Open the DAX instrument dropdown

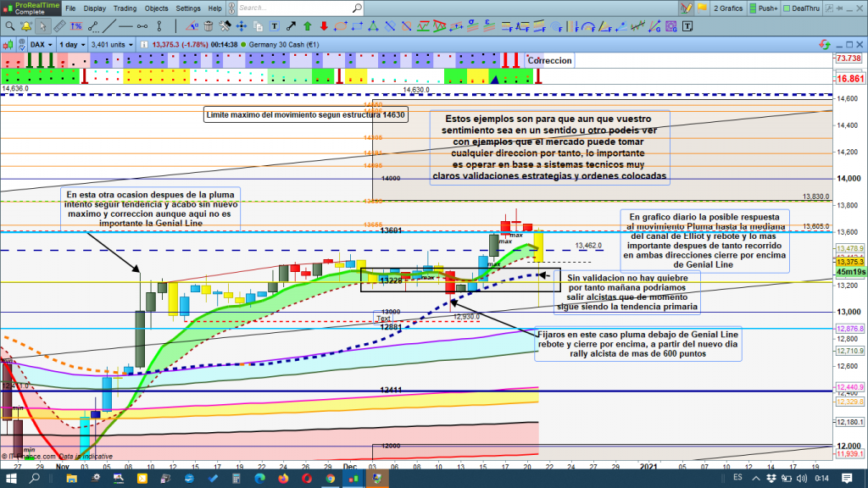[x=42, y=44]
